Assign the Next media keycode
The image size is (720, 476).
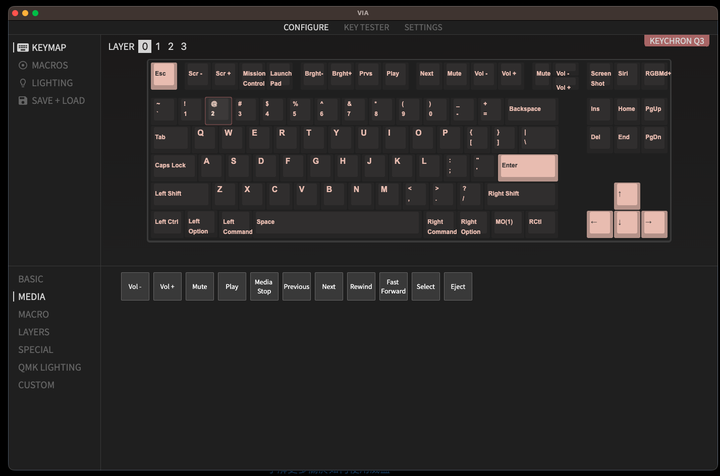click(329, 286)
